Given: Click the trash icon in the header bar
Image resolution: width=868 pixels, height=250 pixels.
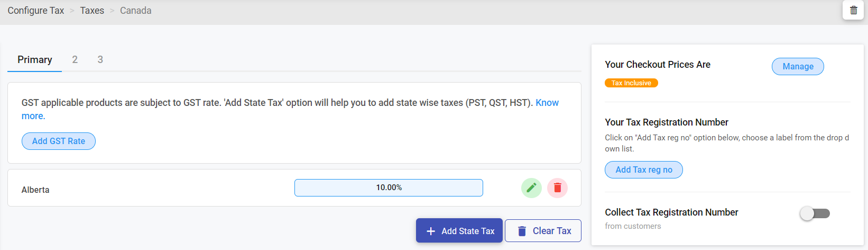Looking at the screenshot, I should click(x=853, y=10).
